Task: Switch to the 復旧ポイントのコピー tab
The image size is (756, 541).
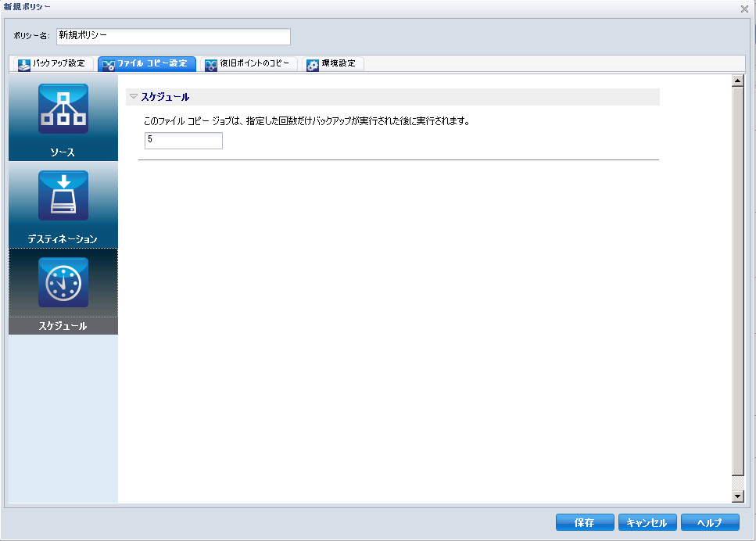Action: pyautogui.click(x=250, y=64)
